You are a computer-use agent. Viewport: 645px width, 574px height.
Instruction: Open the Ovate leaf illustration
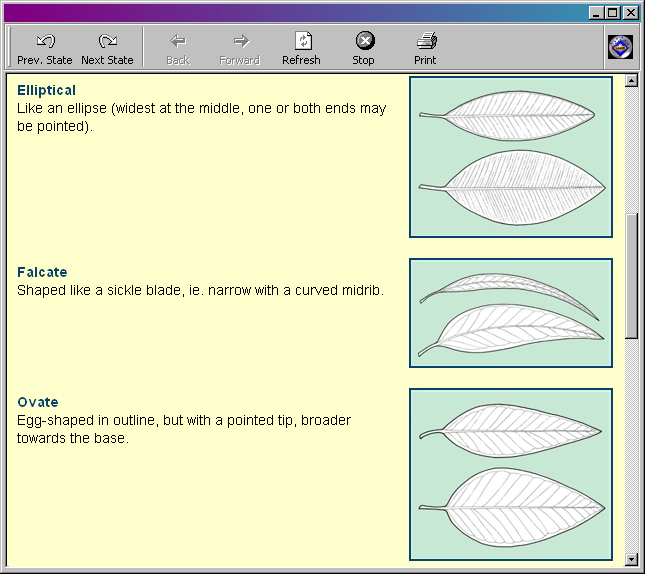click(511, 474)
